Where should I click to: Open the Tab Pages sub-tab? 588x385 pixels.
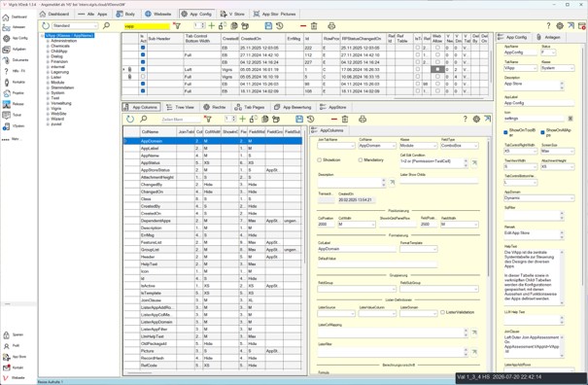coord(250,107)
